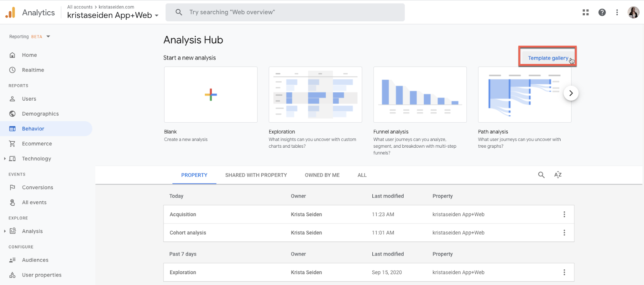The height and width of the screenshot is (285, 644).
Task: Click the 'Funnel analysis' title text
Action: point(391,132)
